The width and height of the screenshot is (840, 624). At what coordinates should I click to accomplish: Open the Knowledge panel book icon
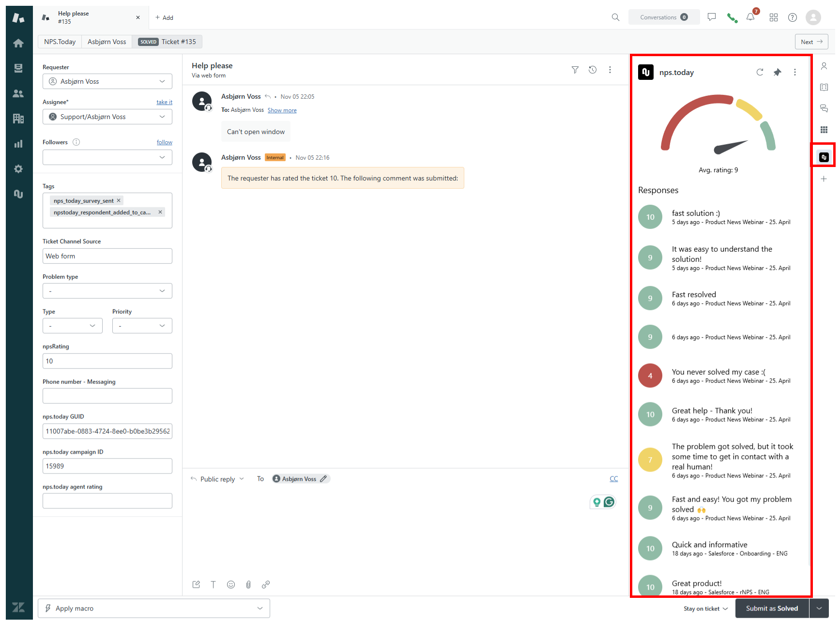point(824,87)
